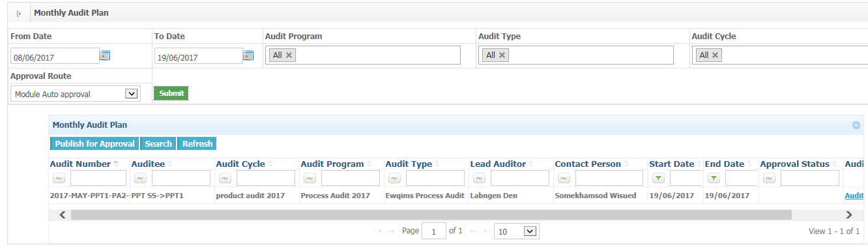This screenshot has width=868, height=251.
Task: Click the Search button in grid toolbar
Action: (158, 144)
